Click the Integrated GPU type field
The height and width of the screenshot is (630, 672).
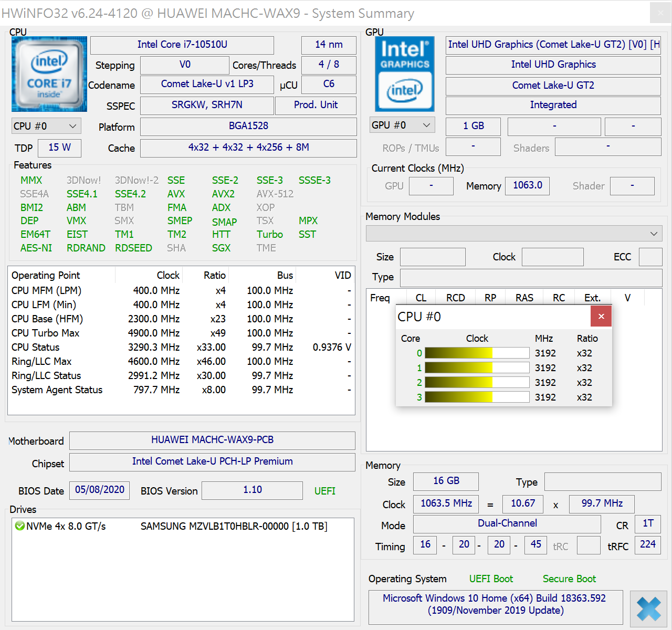coord(553,106)
